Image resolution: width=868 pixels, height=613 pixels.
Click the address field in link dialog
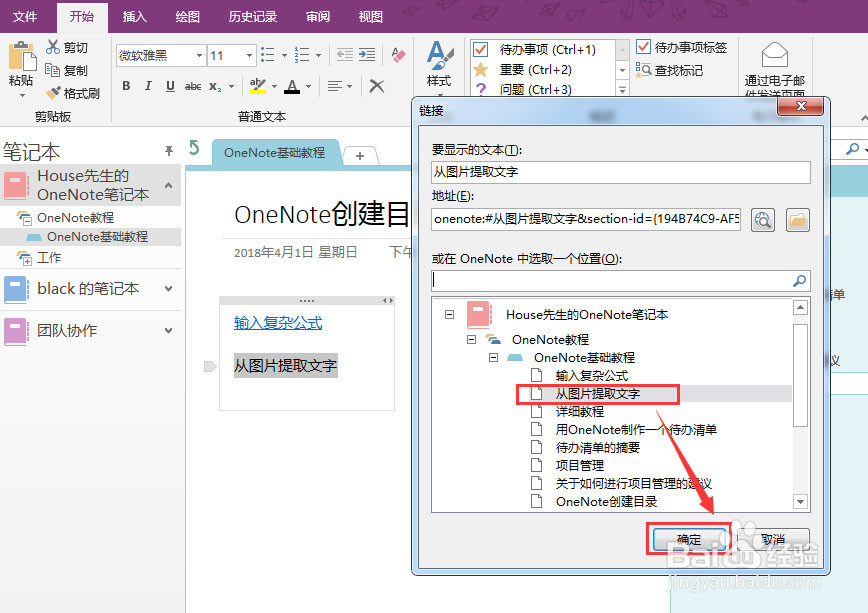click(x=586, y=219)
